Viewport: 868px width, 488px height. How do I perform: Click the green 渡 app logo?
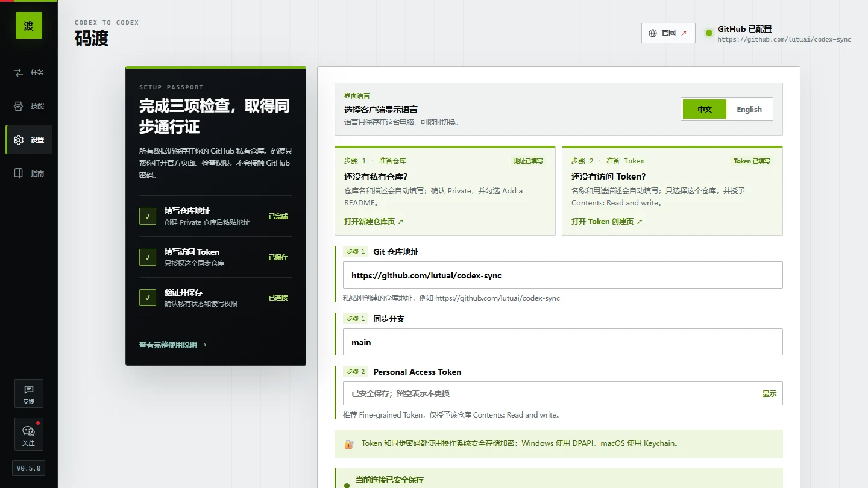(x=29, y=25)
